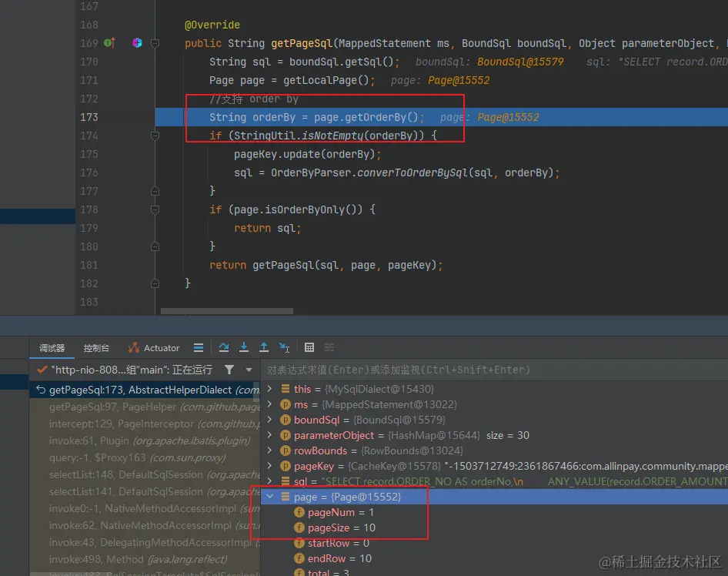Screen dimensions: 728x576
Task: Click the checkmark icon of running thread
Action: [42, 370]
